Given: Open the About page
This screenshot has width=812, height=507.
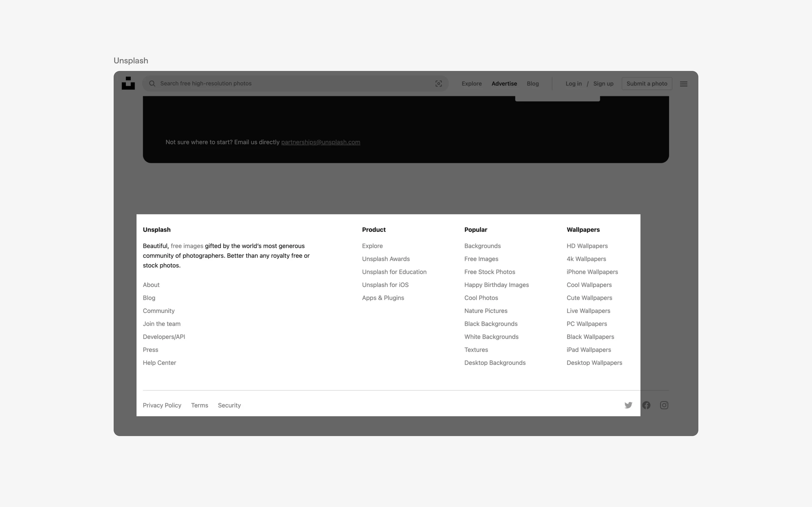Looking at the screenshot, I should click(x=151, y=284).
